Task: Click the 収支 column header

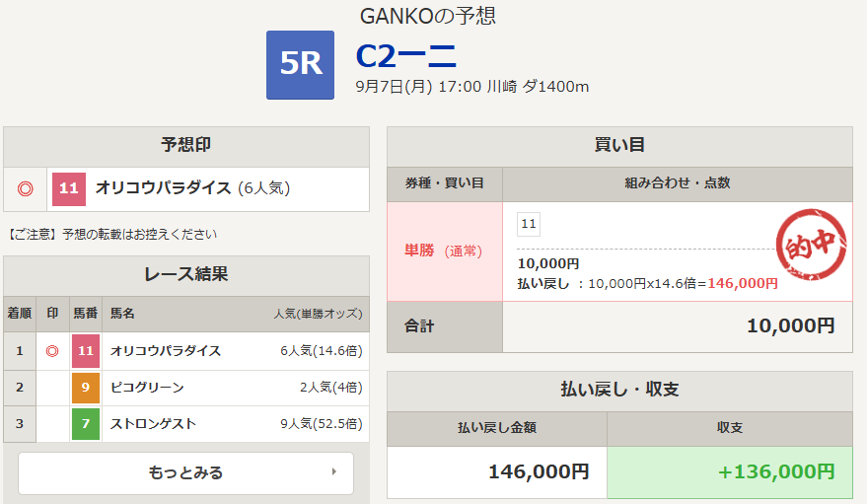Action: tap(730, 428)
